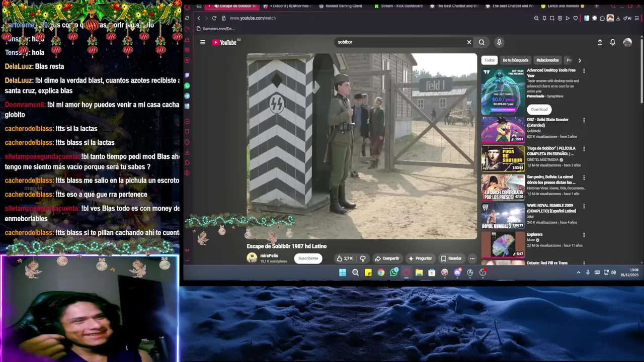Open the snapshot icon in address bar
The width and height of the screenshot is (644, 362).
[x=552, y=18]
